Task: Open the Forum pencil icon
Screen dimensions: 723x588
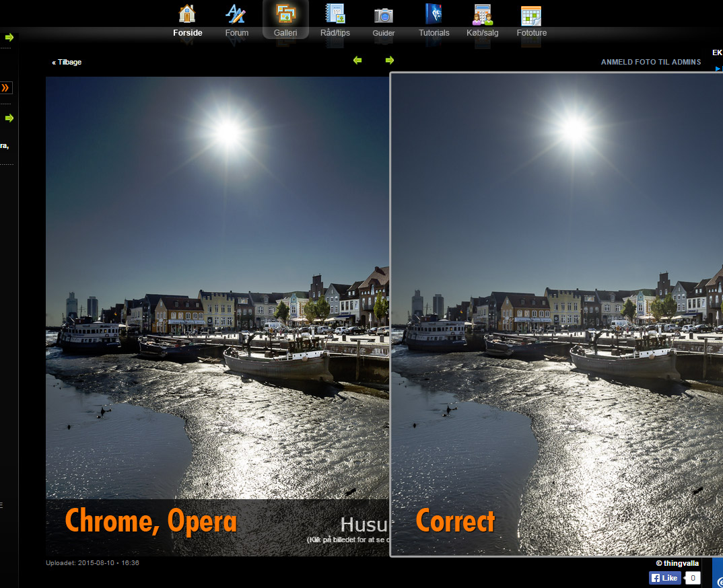Action: [236, 14]
